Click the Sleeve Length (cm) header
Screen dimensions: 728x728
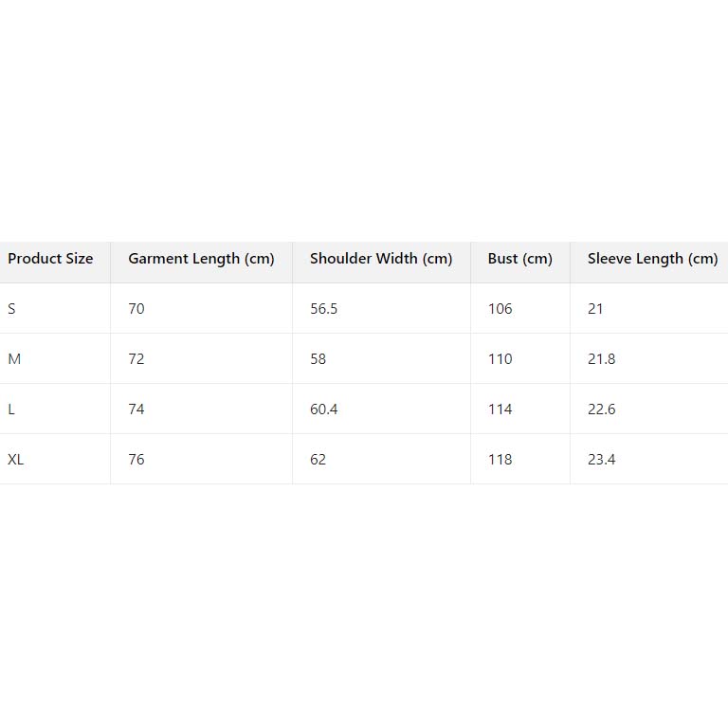coord(652,259)
